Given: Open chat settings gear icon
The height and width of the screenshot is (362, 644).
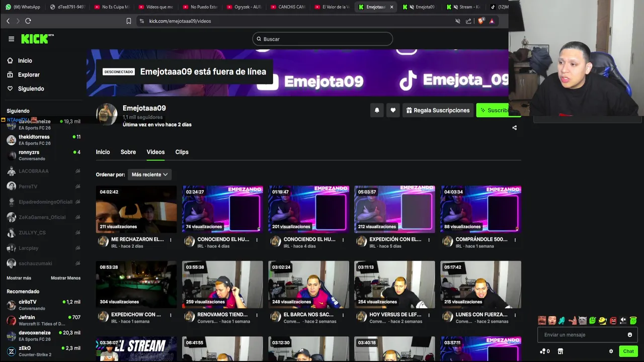Looking at the screenshot, I should coord(611,351).
